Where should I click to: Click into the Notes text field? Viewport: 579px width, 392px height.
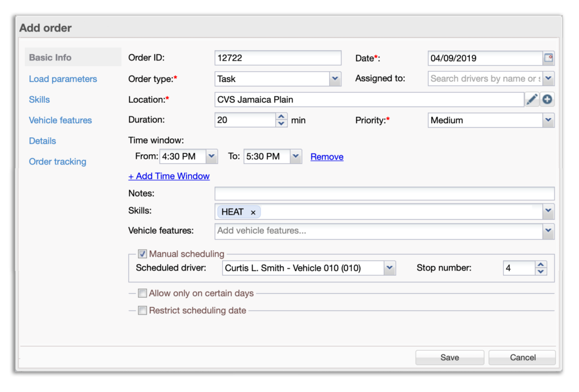point(384,194)
